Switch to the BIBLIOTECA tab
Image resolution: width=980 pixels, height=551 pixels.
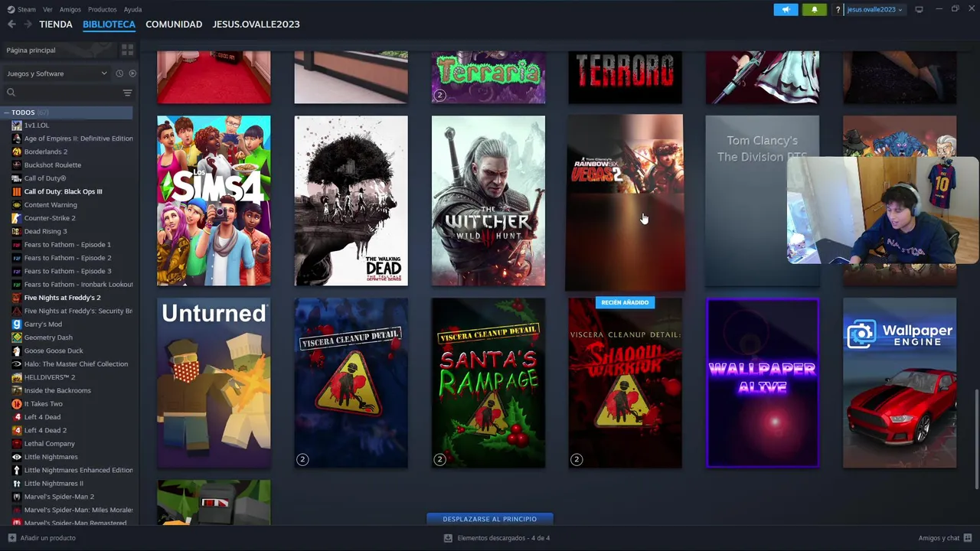[x=109, y=24]
